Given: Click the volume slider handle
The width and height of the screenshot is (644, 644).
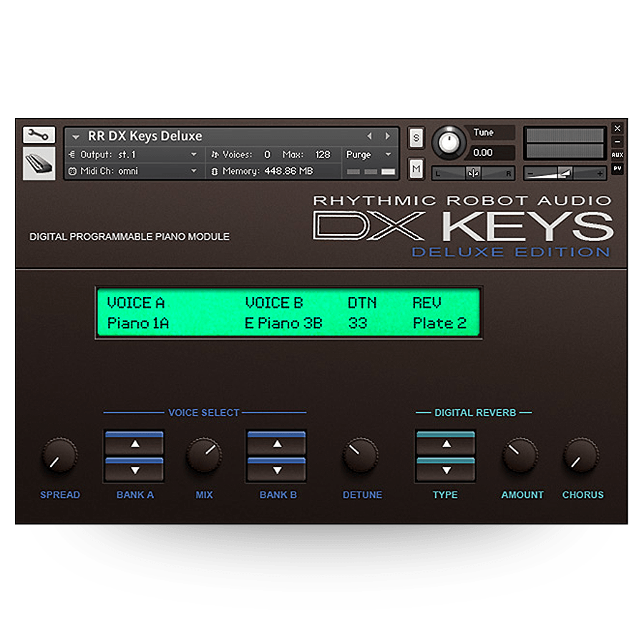Looking at the screenshot, I should (x=566, y=173).
